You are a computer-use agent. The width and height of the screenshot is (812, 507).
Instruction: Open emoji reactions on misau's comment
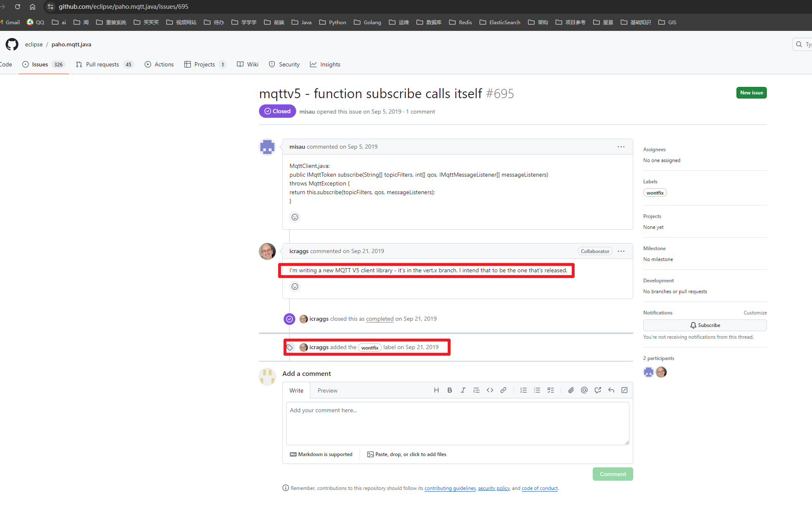[x=295, y=217]
